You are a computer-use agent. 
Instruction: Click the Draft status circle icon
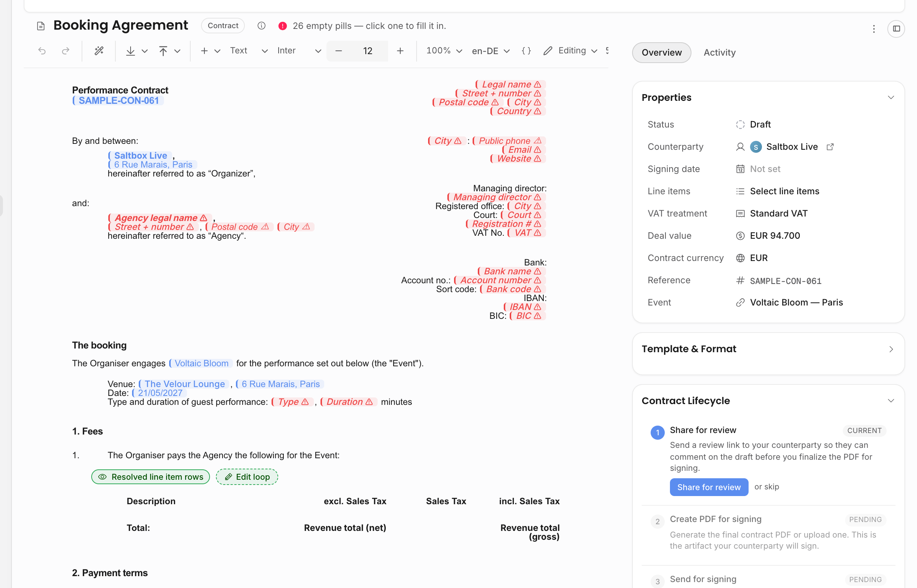(740, 125)
